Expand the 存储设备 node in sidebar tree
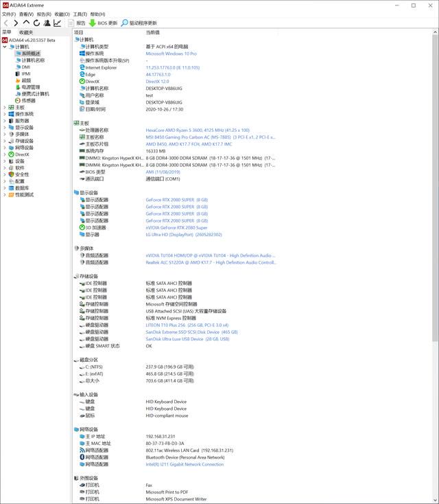This screenshot has width=439, height=504. (5, 141)
